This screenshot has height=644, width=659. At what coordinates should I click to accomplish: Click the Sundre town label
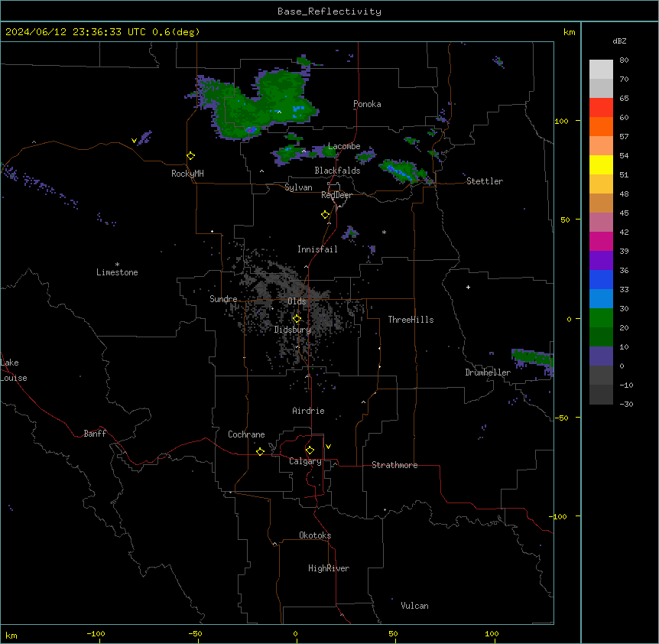223,299
